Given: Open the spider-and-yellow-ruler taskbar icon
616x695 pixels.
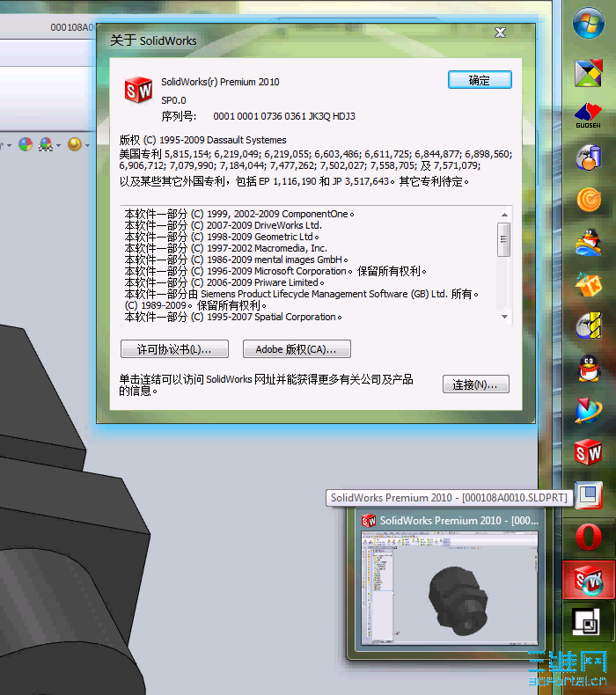Looking at the screenshot, I should click(x=589, y=326).
